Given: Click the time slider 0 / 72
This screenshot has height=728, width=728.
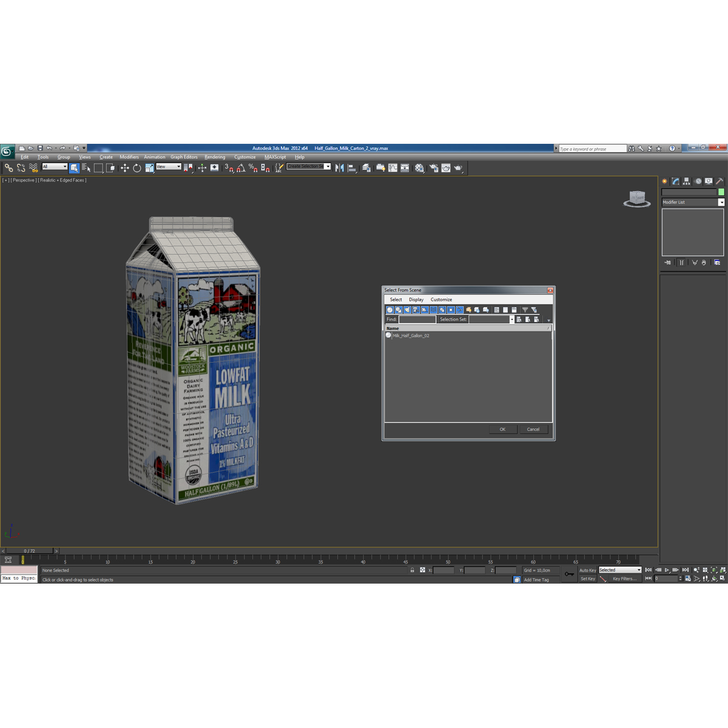Looking at the screenshot, I should 30,551.
